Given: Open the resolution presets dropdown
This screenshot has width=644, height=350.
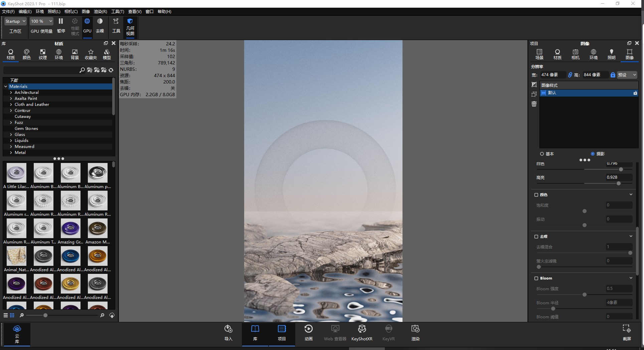Looking at the screenshot, I should click(627, 75).
